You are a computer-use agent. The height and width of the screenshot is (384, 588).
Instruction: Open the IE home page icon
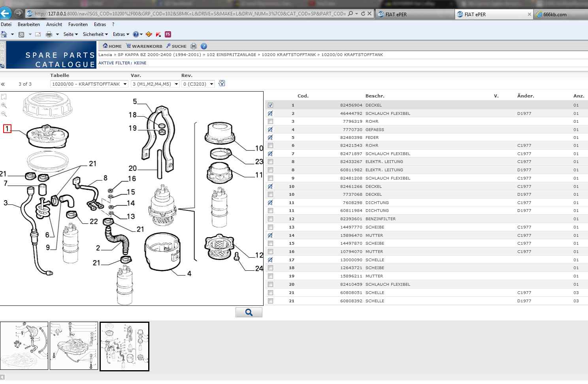tap(4, 34)
